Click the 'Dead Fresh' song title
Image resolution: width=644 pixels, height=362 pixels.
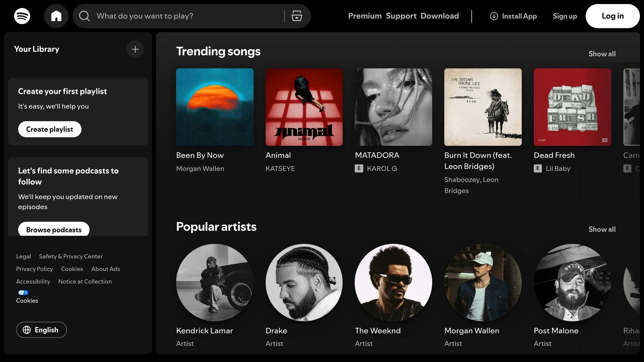(554, 155)
